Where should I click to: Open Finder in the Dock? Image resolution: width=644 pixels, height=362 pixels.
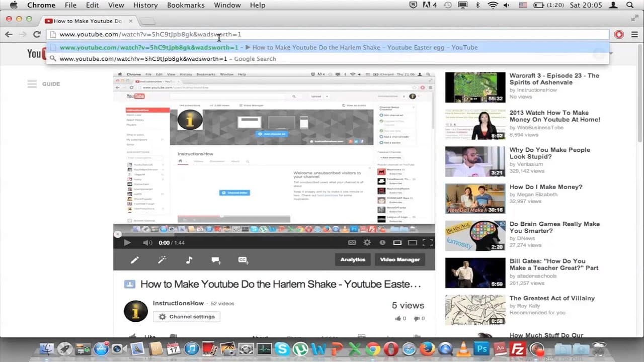click(x=46, y=349)
